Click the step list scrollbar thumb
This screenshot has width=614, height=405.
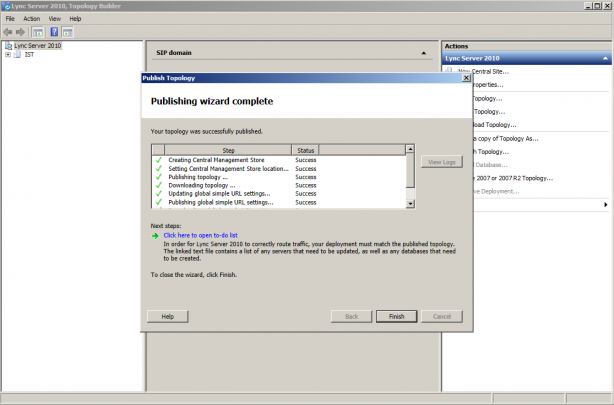tap(410, 170)
